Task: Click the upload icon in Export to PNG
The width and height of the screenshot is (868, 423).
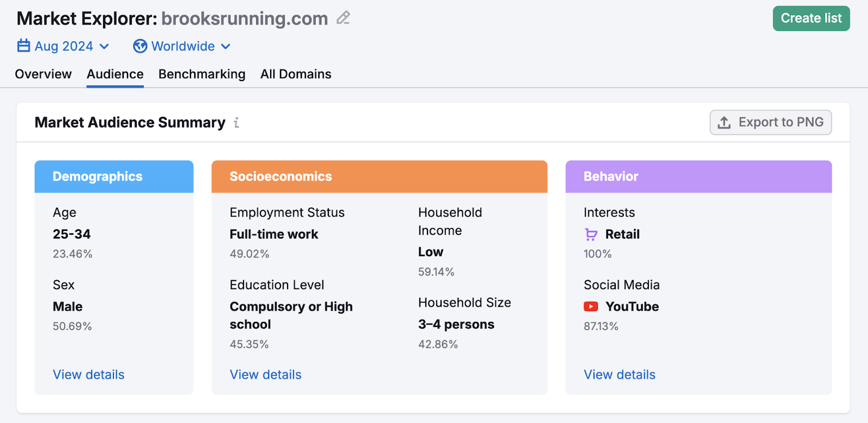Action: [x=724, y=123]
